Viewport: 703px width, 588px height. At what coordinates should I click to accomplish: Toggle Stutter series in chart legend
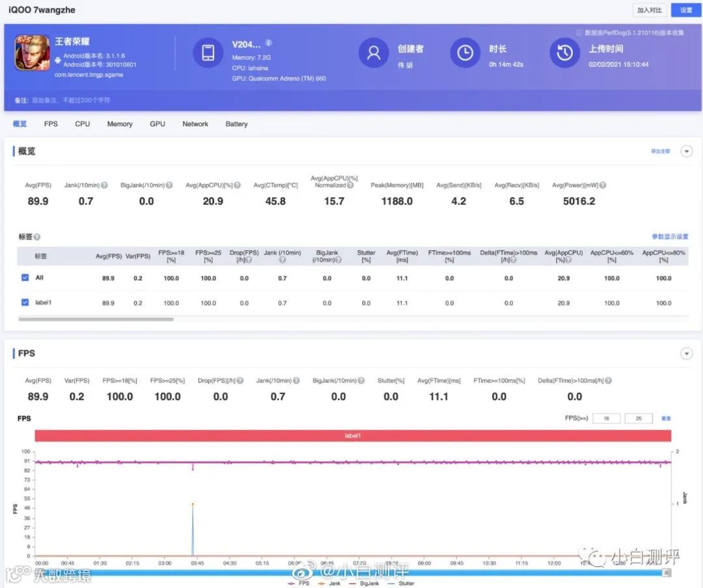click(x=400, y=583)
